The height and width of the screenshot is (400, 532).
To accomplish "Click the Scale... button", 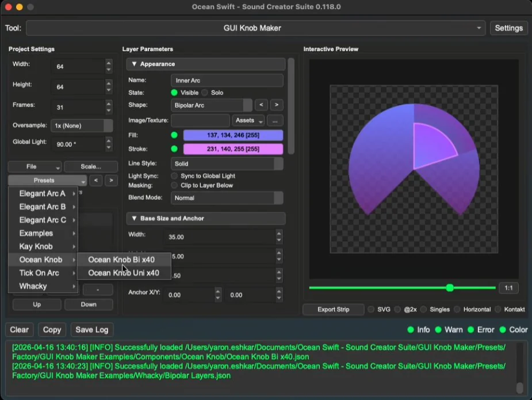I will coord(91,167).
